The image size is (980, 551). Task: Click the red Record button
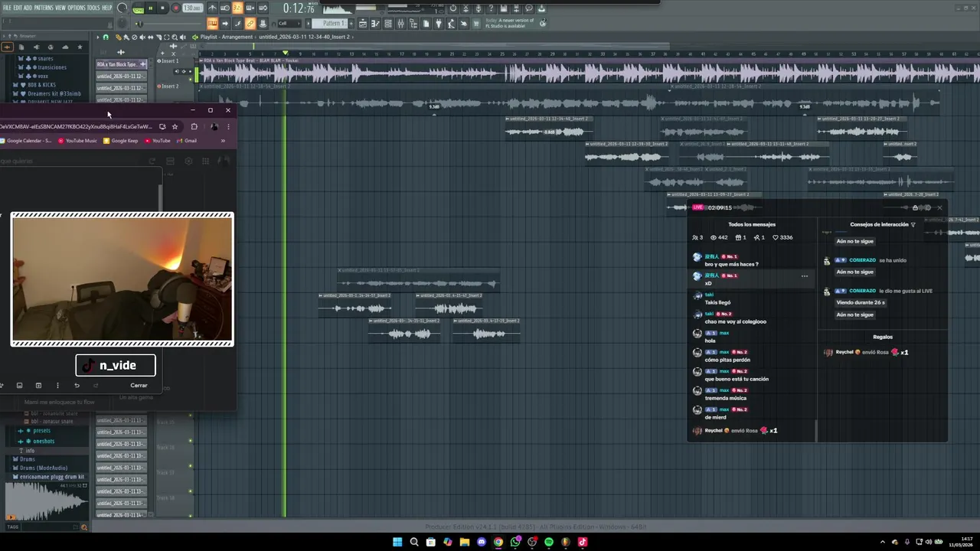point(175,8)
